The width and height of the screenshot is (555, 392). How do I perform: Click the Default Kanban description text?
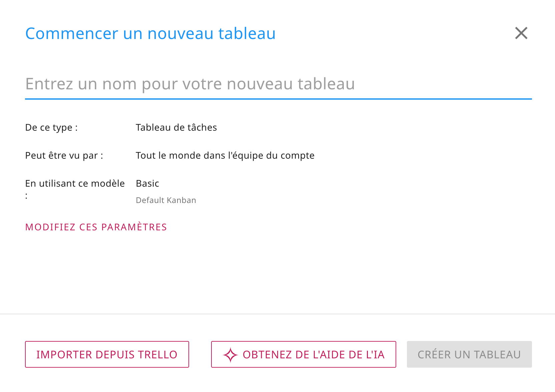pyautogui.click(x=166, y=200)
